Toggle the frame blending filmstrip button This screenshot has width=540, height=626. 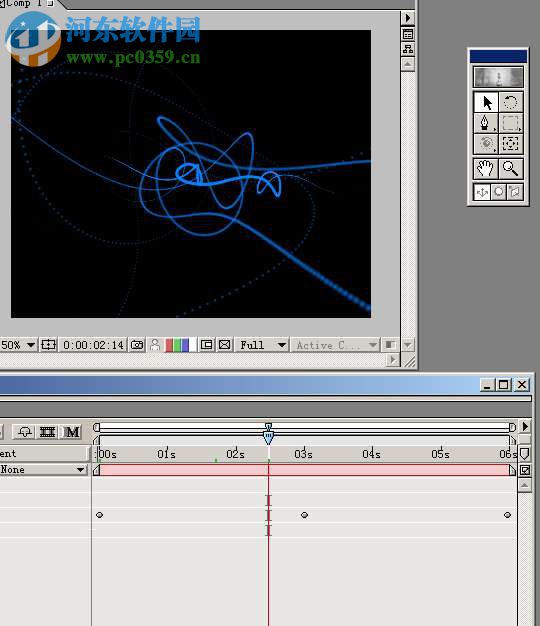coord(47,432)
